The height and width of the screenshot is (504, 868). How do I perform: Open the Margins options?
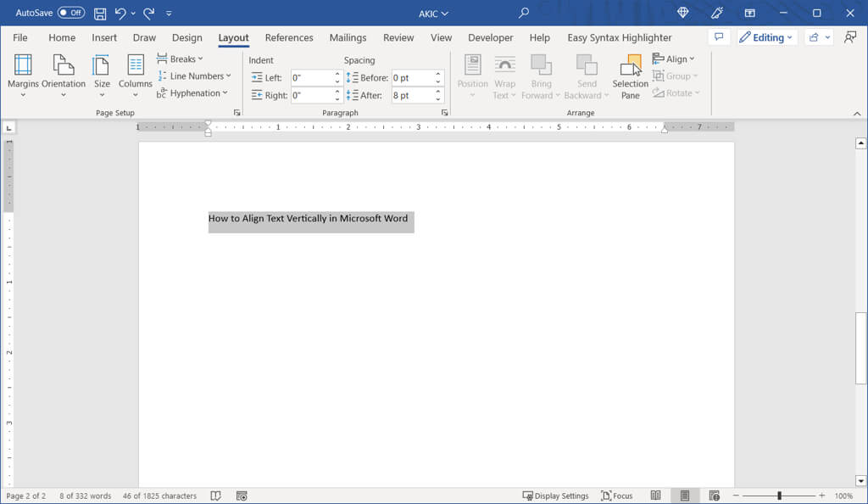pos(23,75)
